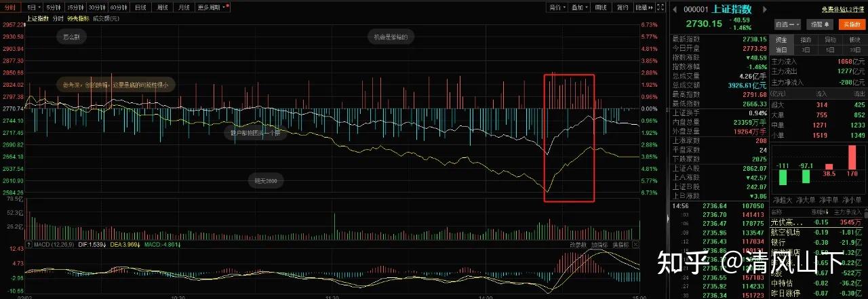Click the 主力流出 1277亿元 value
The image size is (868, 299).
click(x=852, y=71)
